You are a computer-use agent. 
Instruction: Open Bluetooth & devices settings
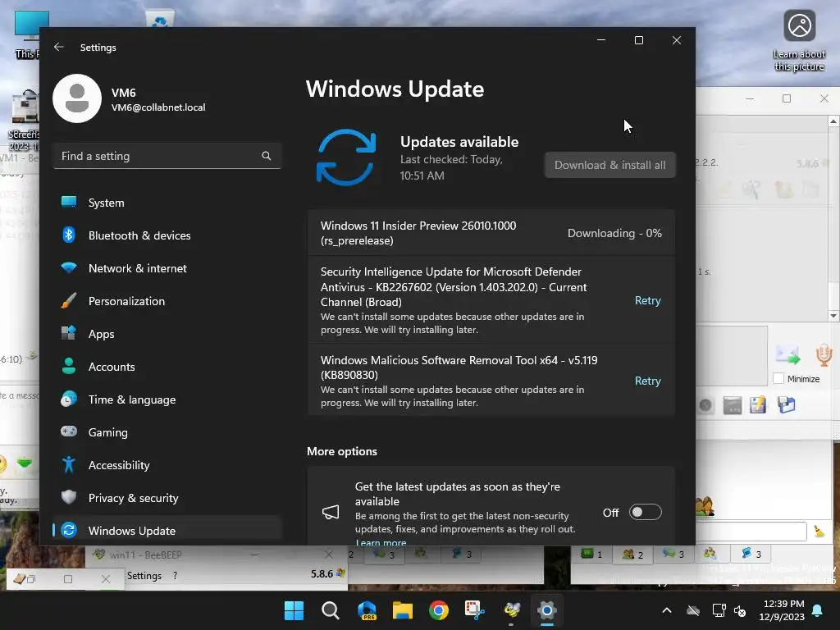167,235
